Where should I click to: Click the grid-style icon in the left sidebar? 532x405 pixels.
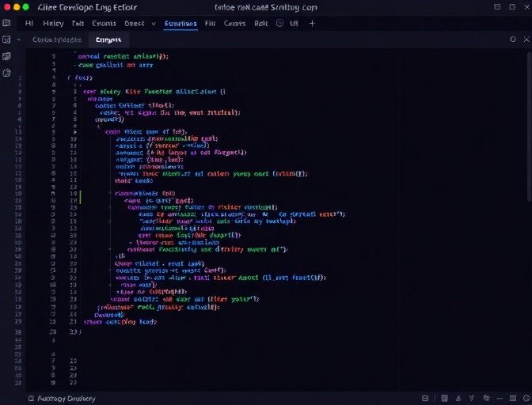pos(6,56)
